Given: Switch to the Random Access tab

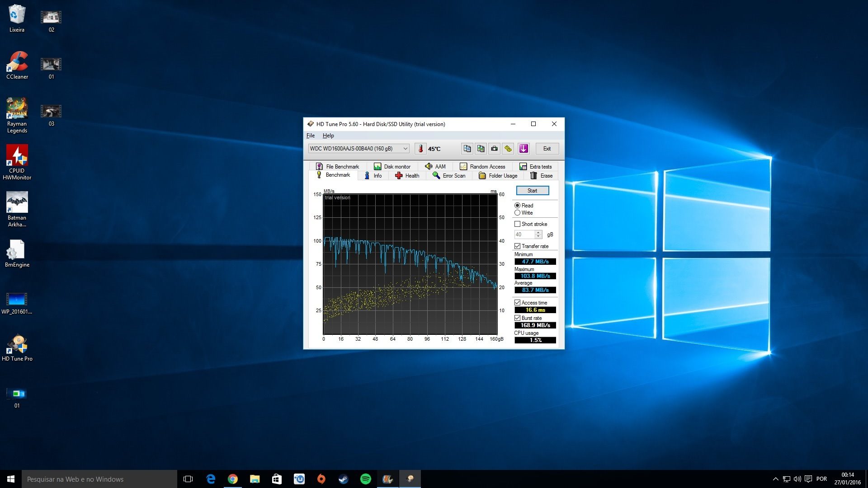Looking at the screenshot, I should click(x=482, y=167).
